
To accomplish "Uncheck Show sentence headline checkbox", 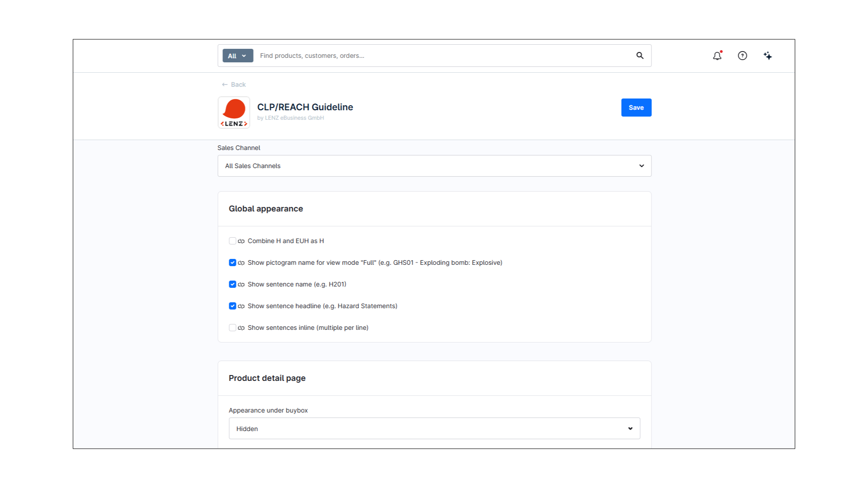I will click(x=232, y=306).
